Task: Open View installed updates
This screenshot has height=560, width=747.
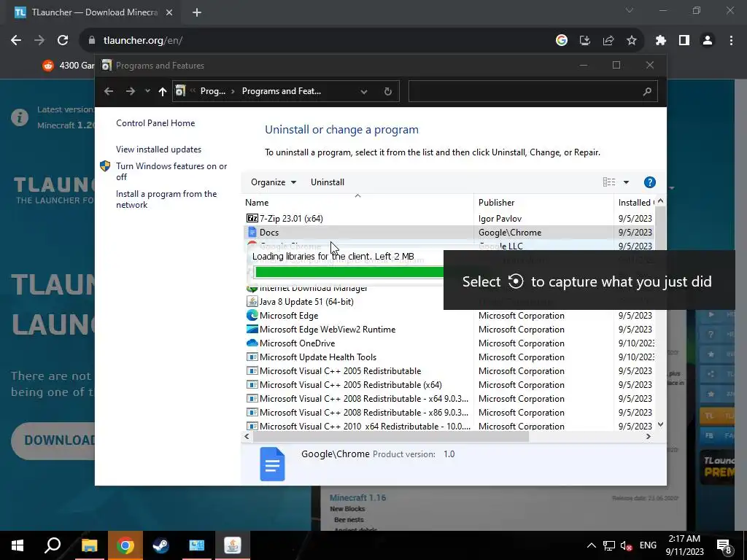Action: (x=158, y=149)
